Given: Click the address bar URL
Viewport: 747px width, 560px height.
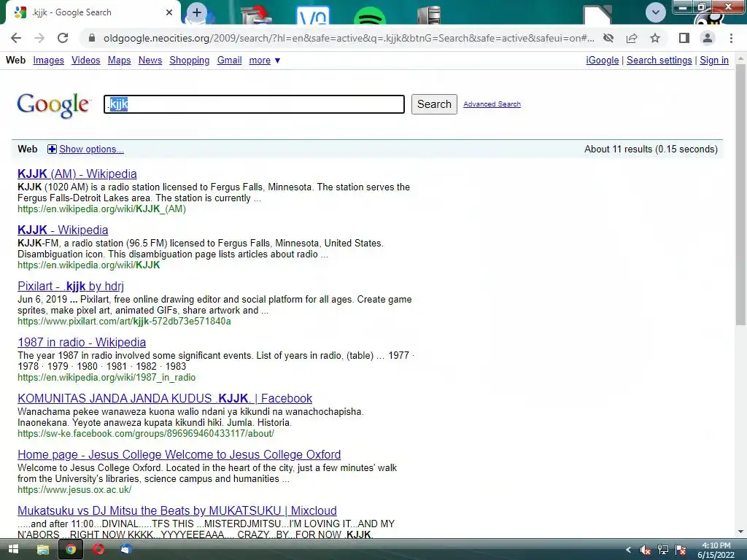Looking at the screenshot, I should point(349,38).
